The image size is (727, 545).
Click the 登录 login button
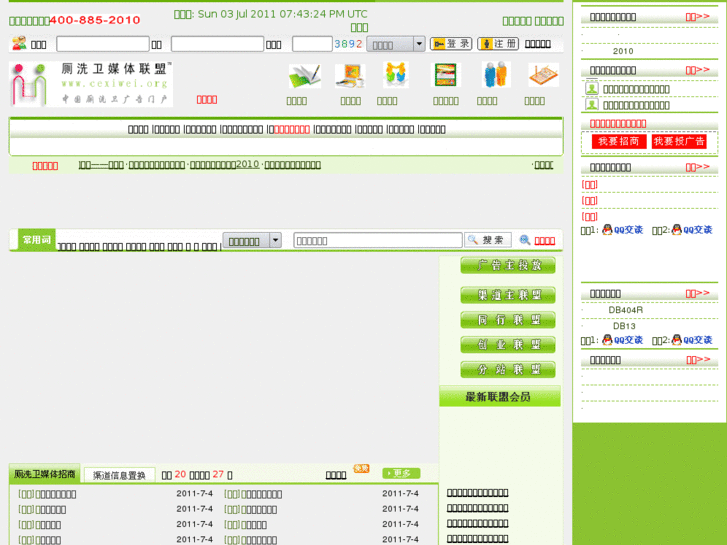[451, 44]
